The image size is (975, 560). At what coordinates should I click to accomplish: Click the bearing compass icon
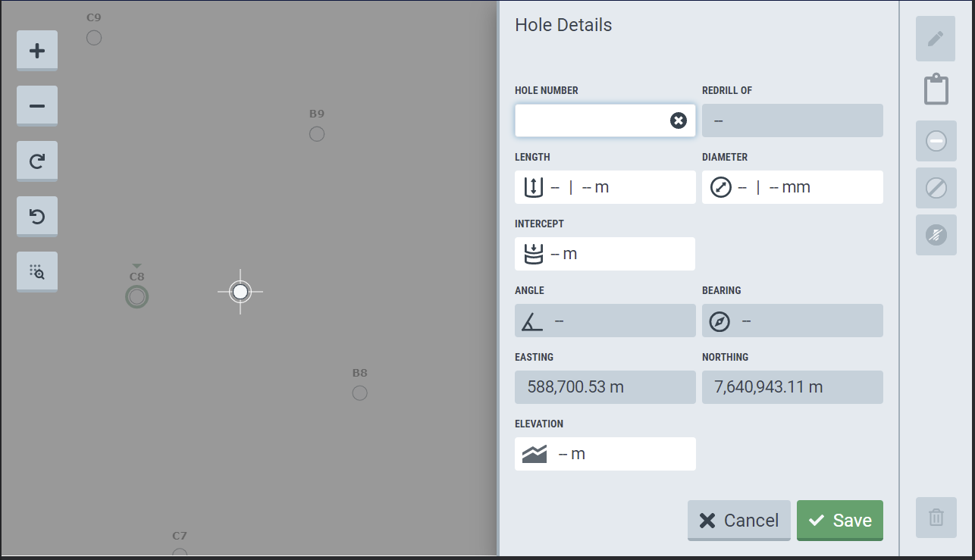[719, 321]
